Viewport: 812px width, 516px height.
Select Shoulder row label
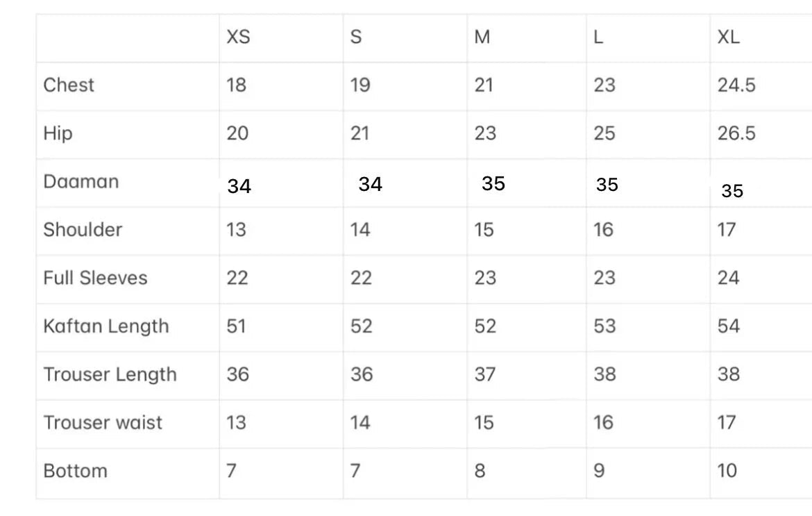click(x=83, y=229)
